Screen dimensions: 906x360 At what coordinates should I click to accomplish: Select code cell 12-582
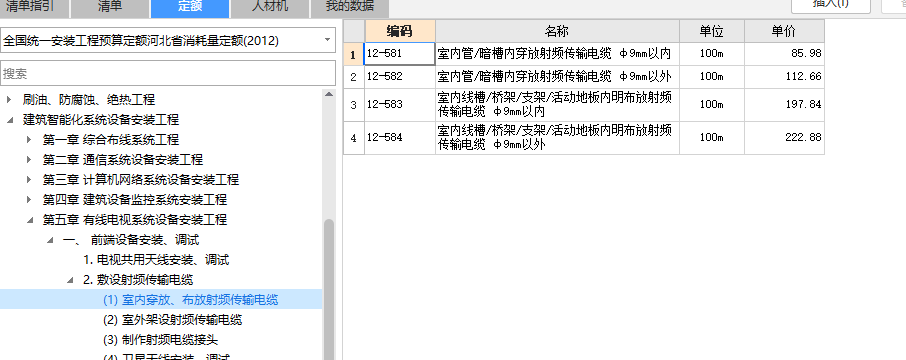pos(399,76)
